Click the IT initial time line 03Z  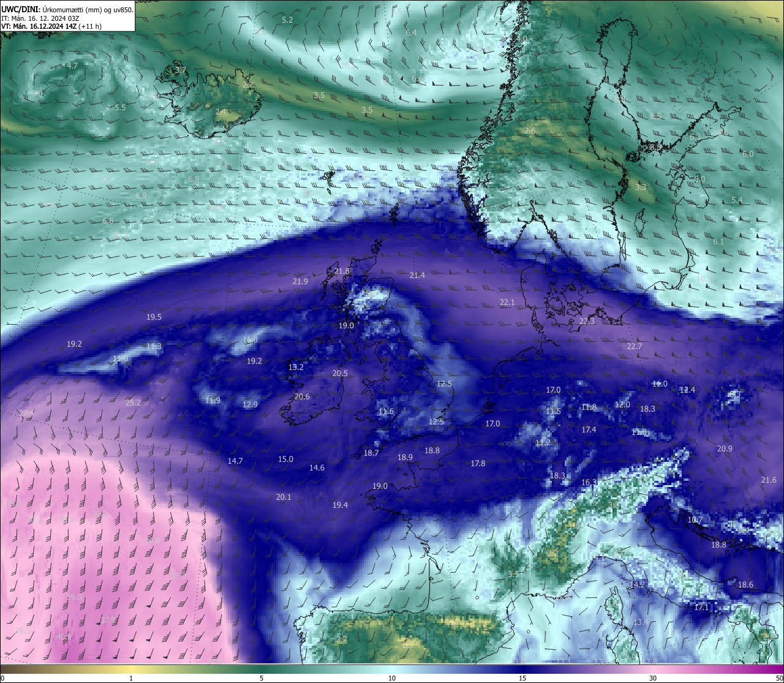click(x=40, y=18)
